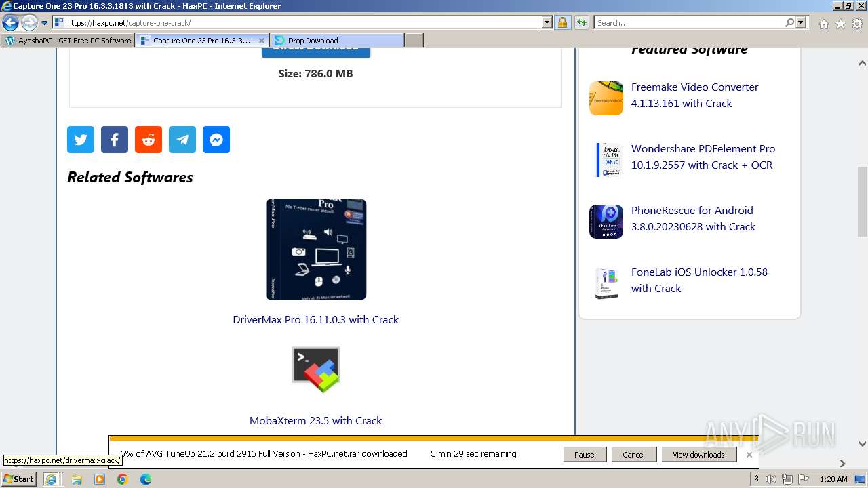Screen dimensions: 868x488
Task: Click the browser Forward arrow button
Action: (29, 23)
